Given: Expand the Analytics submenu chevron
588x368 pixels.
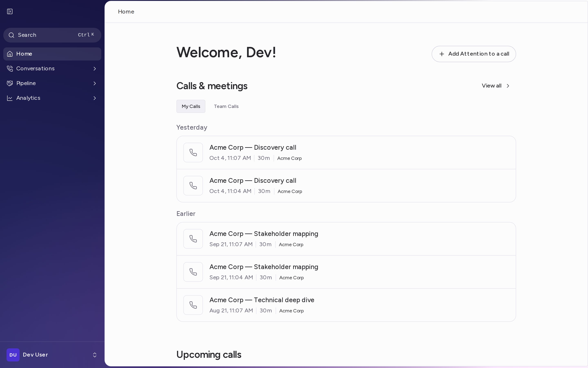Looking at the screenshot, I should 95,98.
